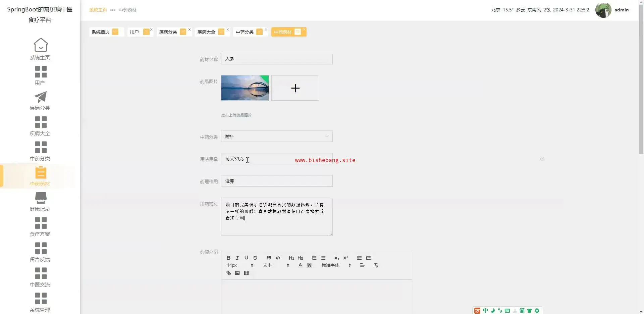644x314 pixels.
Task: Click the 药物介绍 rich text area
Action: click(316, 297)
